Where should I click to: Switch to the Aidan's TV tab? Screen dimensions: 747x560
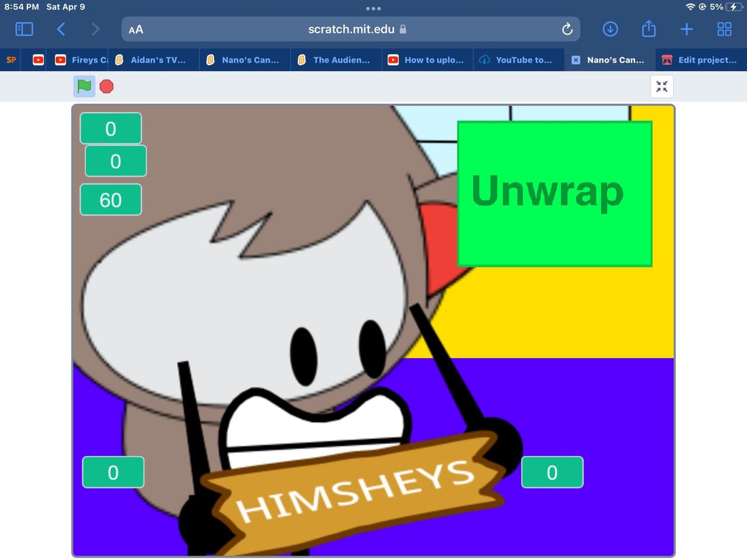[x=153, y=60]
